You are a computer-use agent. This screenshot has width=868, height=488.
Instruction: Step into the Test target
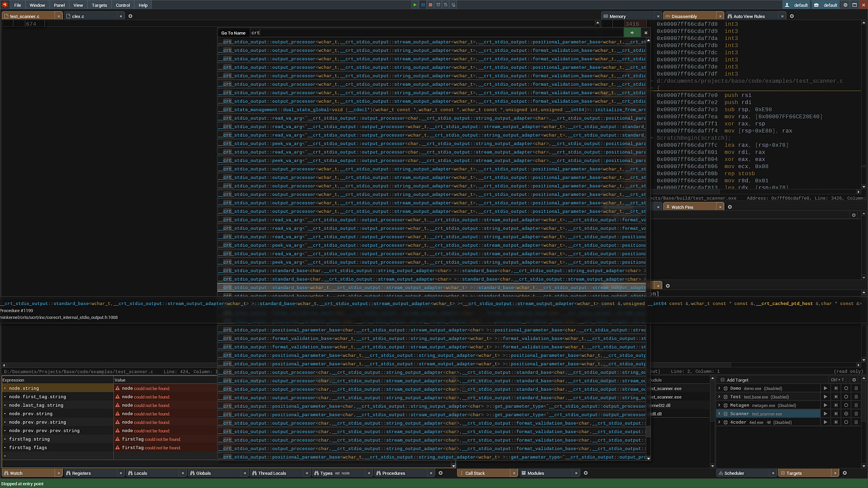tap(836, 397)
